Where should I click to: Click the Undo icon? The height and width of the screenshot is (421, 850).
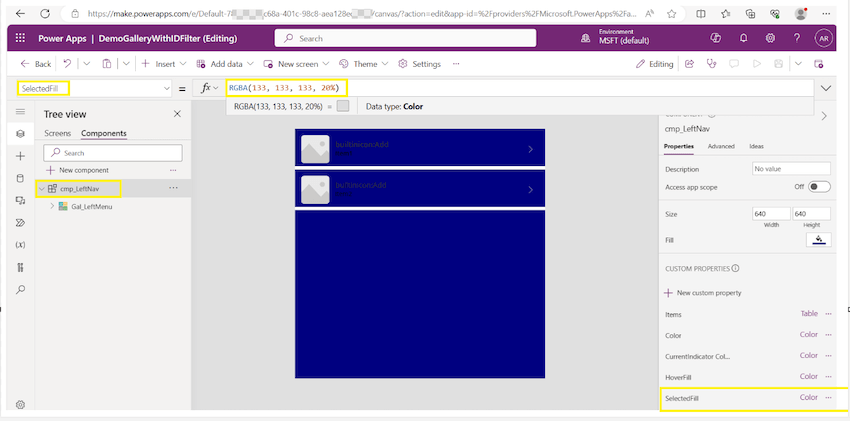tap(67, 63)
